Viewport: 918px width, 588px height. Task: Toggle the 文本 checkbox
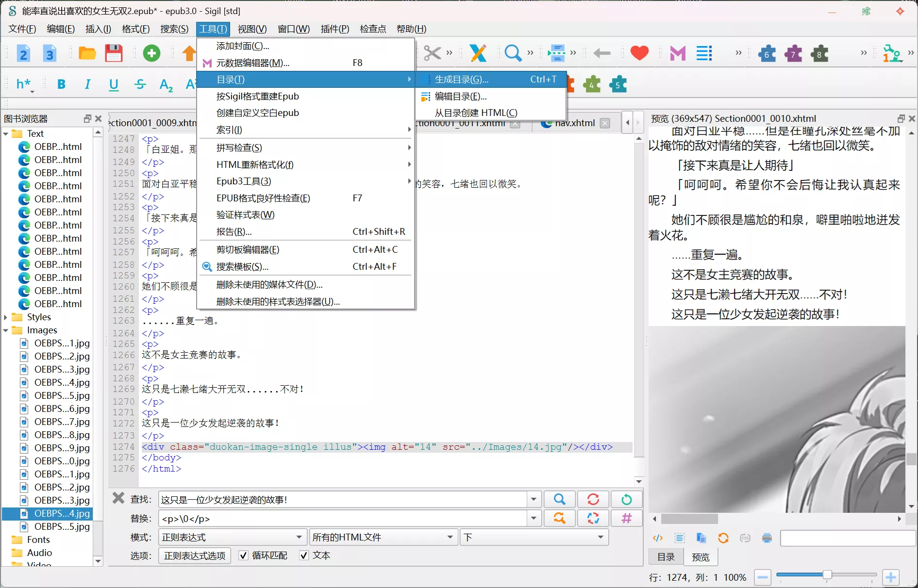[304, 555]
